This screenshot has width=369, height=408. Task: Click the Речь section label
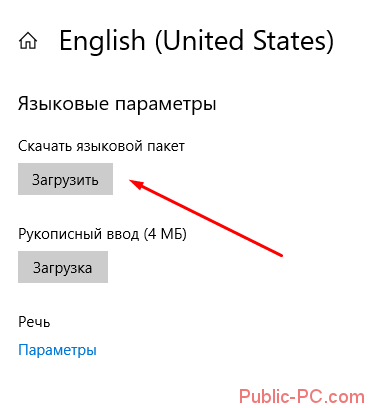tap(34, 322)
